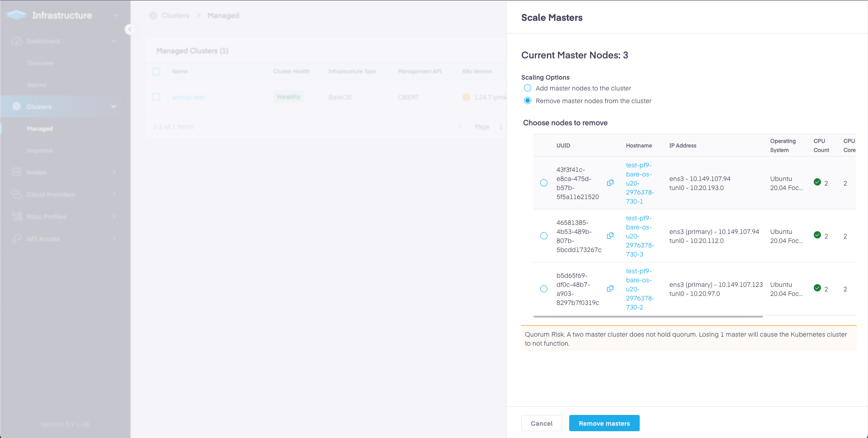Click the sidebar collapse arrow icon
This screenshot has height=438, width=868.
click(x=130, y=29)
